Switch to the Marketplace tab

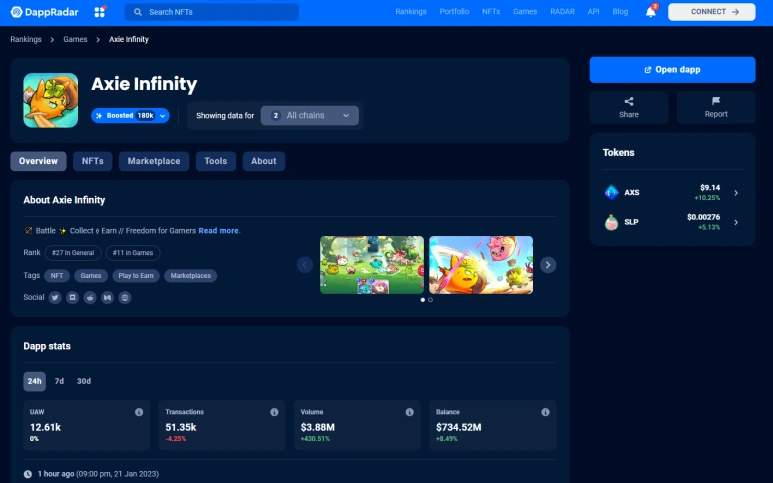[x=154, y=161]
